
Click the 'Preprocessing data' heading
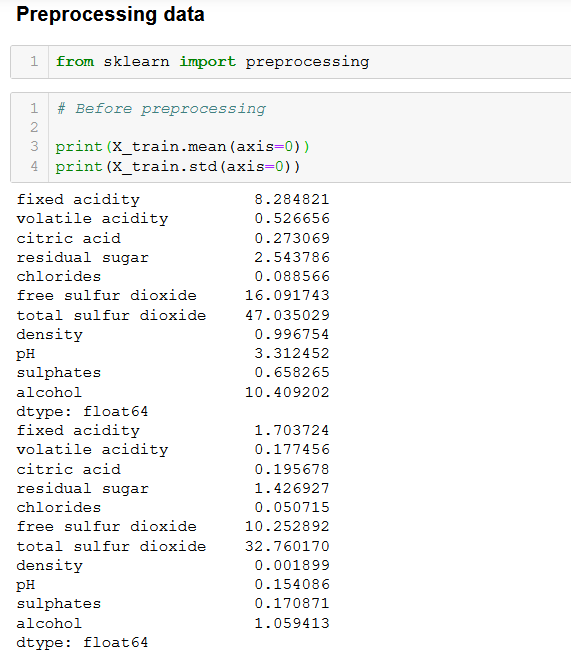110,15
